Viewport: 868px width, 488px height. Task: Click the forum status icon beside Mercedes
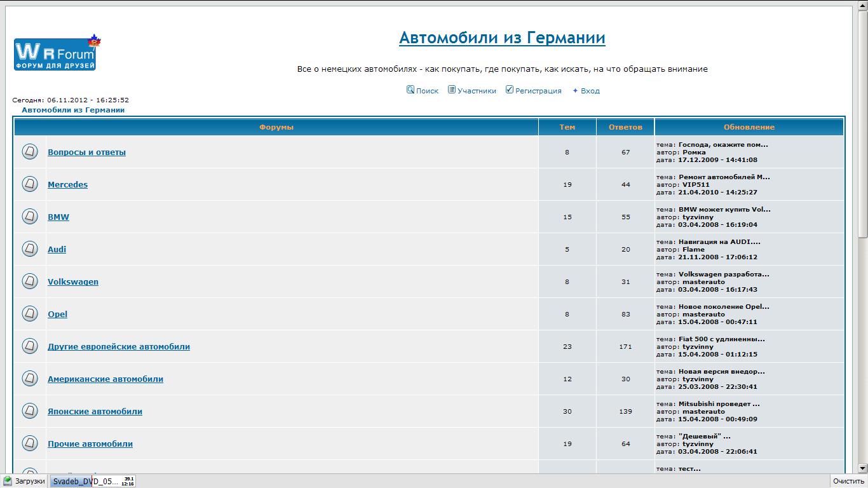[x=30, y=184]
